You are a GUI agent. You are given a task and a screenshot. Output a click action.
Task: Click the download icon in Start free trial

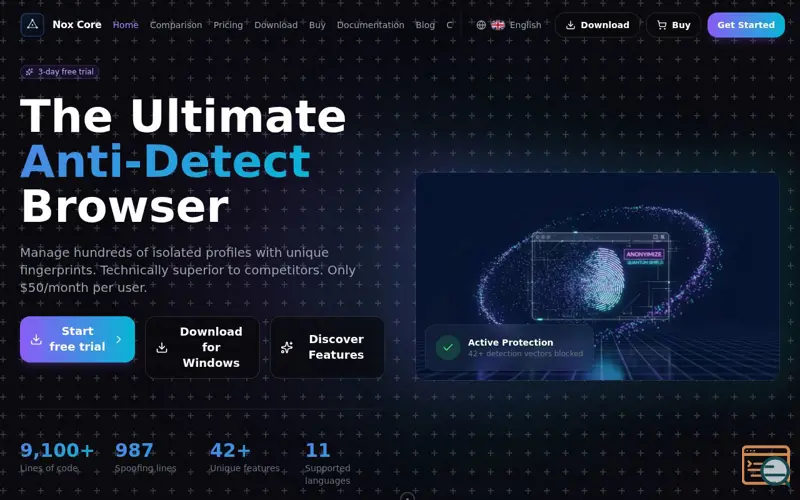point(36,339)
